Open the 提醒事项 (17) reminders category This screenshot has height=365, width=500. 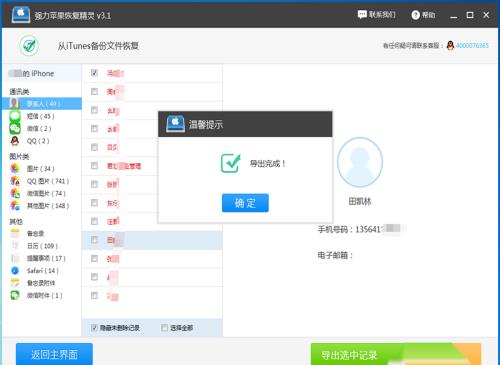[46, 258]
